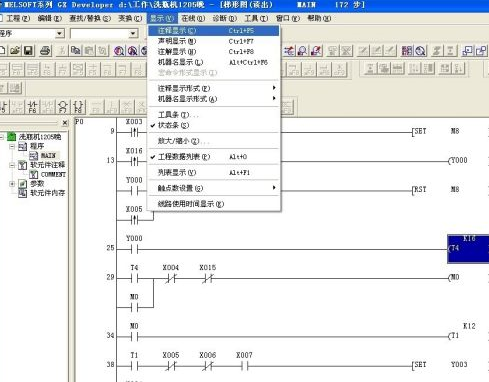Click the last overlapping windows icon
This screenshot has width=489, height=382.
tap(481, 51)
